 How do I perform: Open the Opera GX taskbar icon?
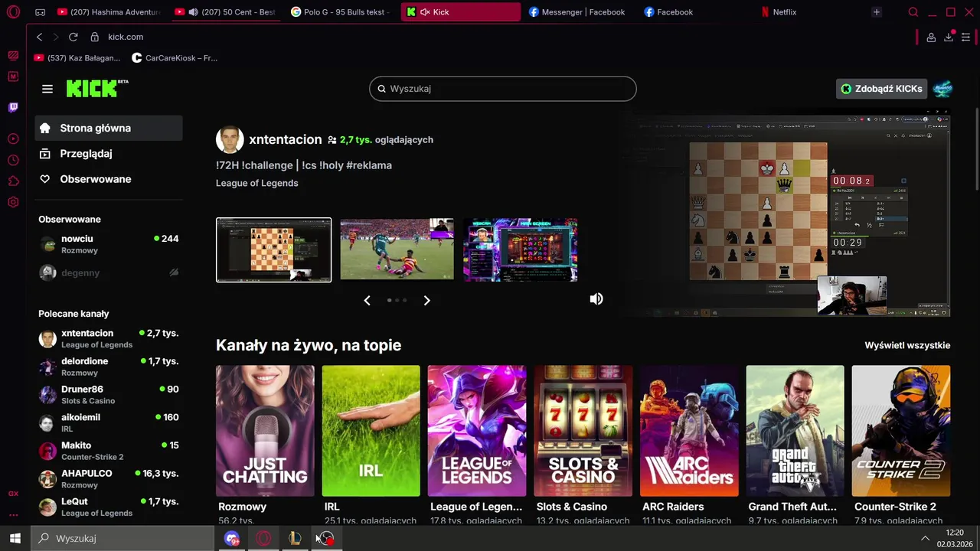coord(263,538)
